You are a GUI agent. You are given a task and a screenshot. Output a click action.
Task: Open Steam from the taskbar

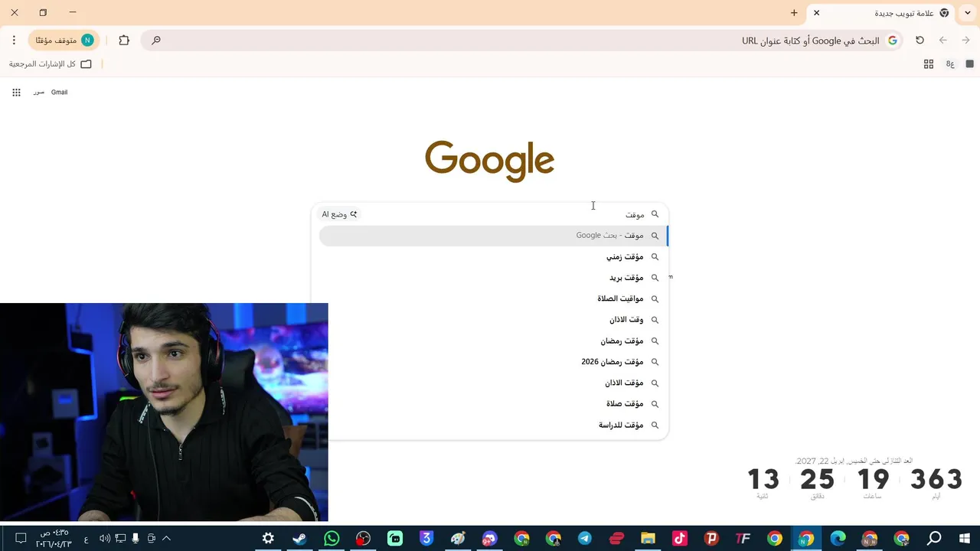[x=299, y=539]
